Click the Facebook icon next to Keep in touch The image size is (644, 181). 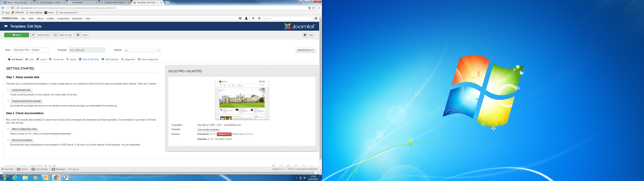click(x=45, y=166)
